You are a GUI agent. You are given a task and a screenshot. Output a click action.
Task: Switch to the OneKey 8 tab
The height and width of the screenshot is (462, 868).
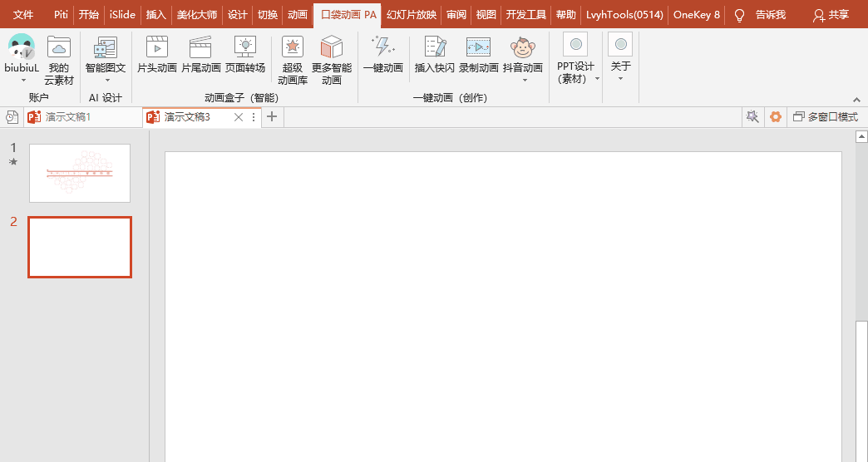(x=697, y=14)
